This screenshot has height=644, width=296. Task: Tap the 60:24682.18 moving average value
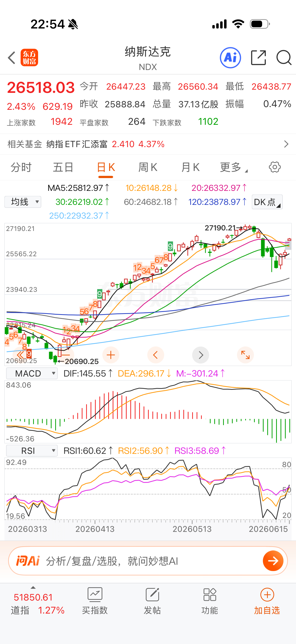click(x=151, y=202)
